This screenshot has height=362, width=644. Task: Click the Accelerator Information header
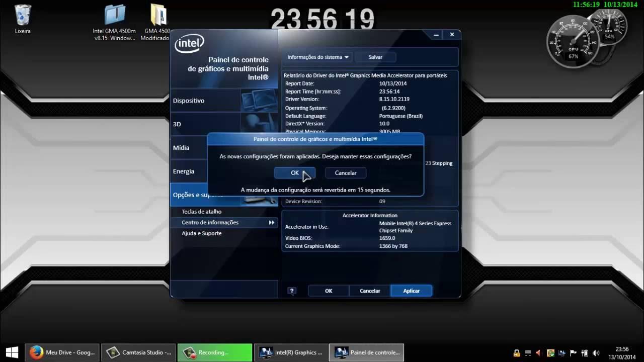pyautogui.click(x=370, y=215)
